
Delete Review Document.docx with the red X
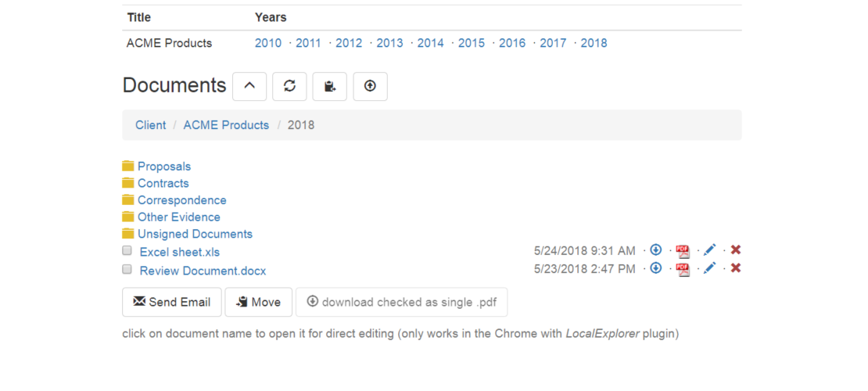coord(736,268)
